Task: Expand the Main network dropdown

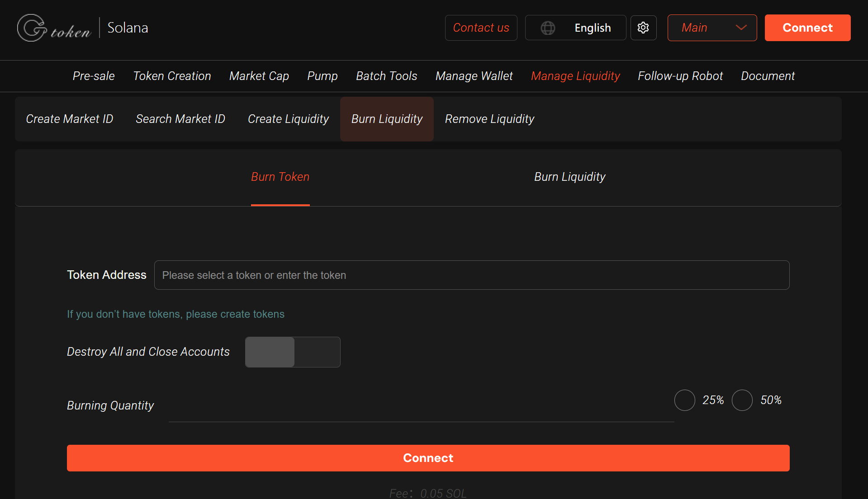Action: 712,28
